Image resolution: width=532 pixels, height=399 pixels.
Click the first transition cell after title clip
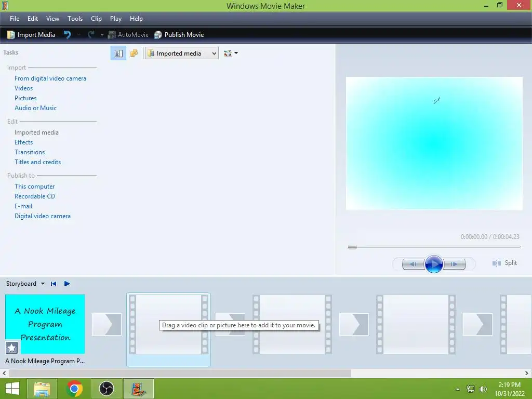pyautogui.click(x=107, y=324)
